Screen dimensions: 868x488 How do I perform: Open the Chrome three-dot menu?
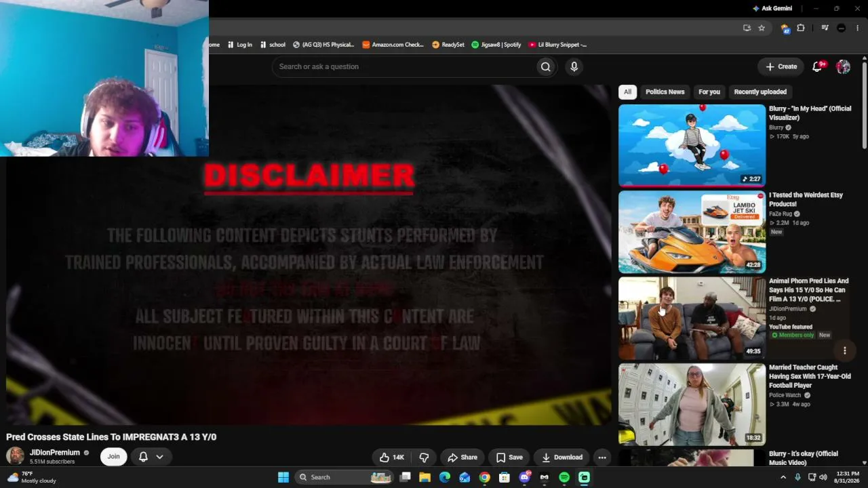(x=858, y=28)
